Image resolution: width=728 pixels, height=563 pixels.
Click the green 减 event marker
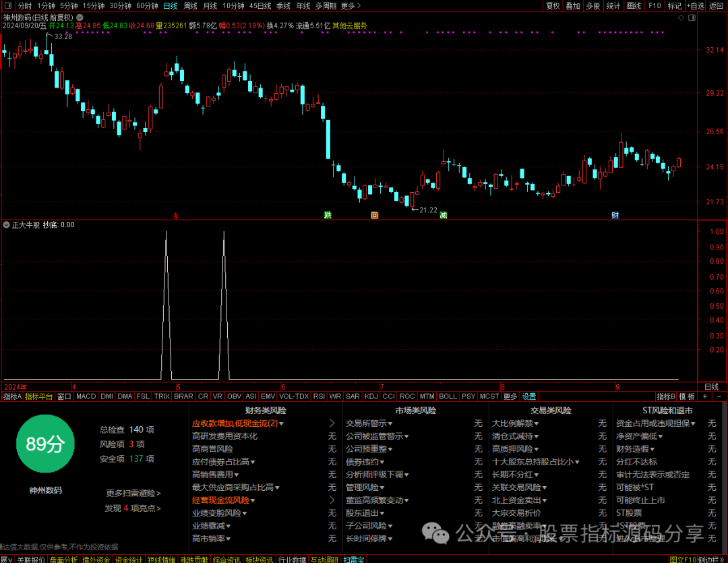coord(444,215)
